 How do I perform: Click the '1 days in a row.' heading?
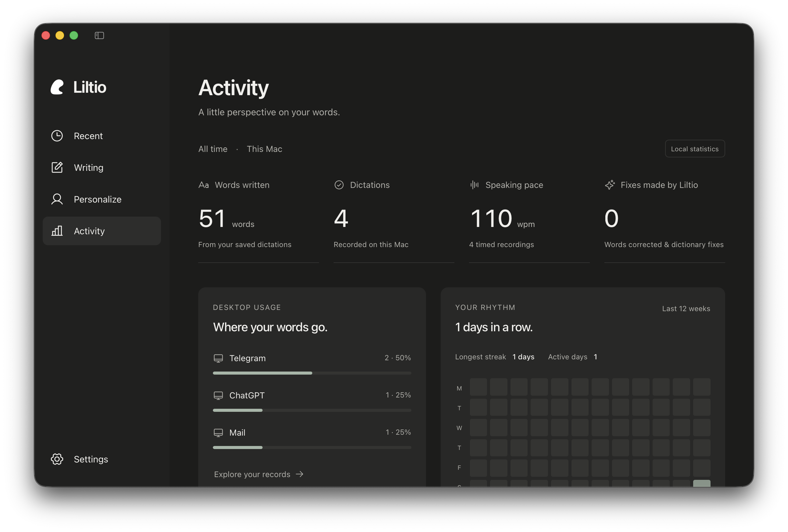[494, 327]
